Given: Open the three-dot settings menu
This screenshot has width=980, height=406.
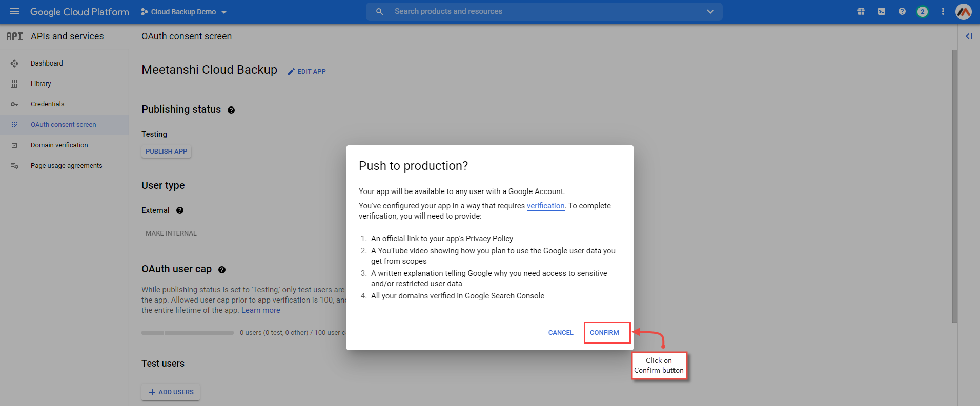Looking at the screenshot, I should pos(943,11).
